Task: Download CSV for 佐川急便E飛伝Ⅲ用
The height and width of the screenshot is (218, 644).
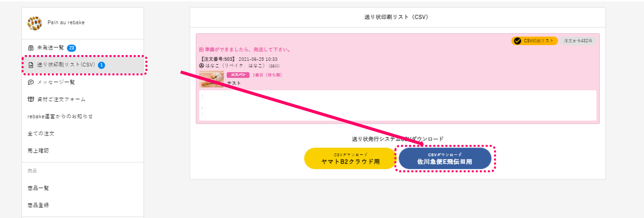Action: 445,158
